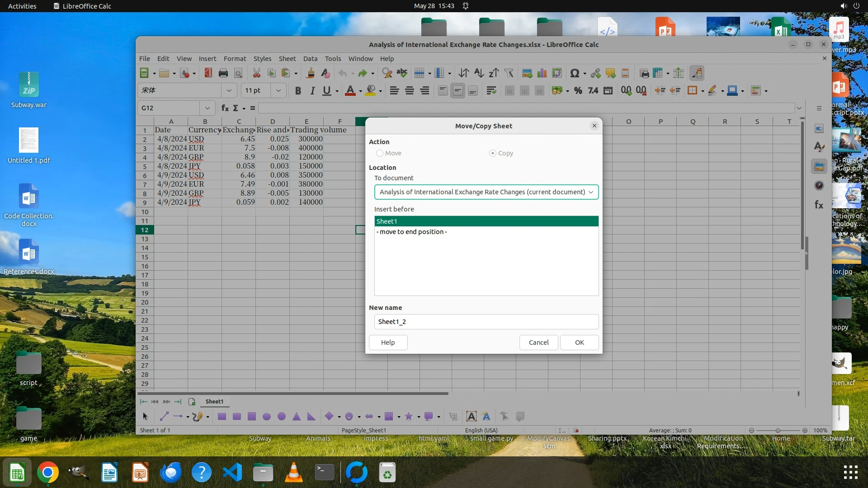Expand the To document dropdown
This screenshot has height=488, width=868.
[590, 192]
